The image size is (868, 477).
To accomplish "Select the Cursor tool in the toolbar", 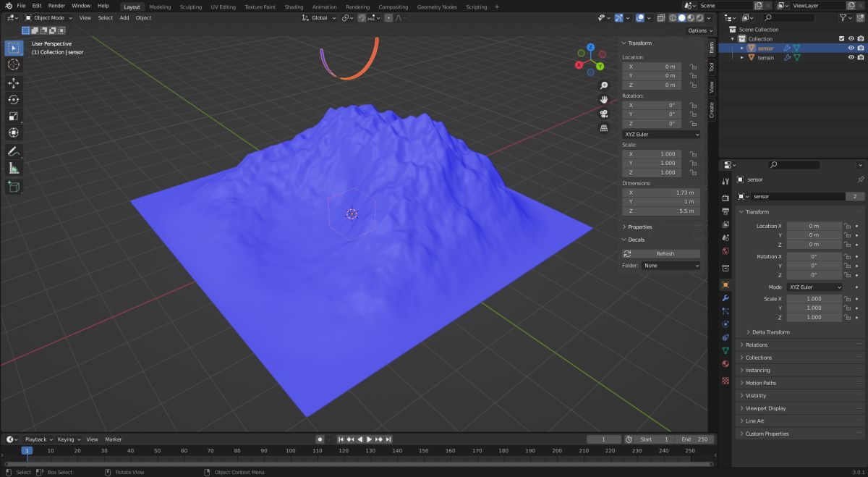I will pyautogui.click(x=14, y=65).
